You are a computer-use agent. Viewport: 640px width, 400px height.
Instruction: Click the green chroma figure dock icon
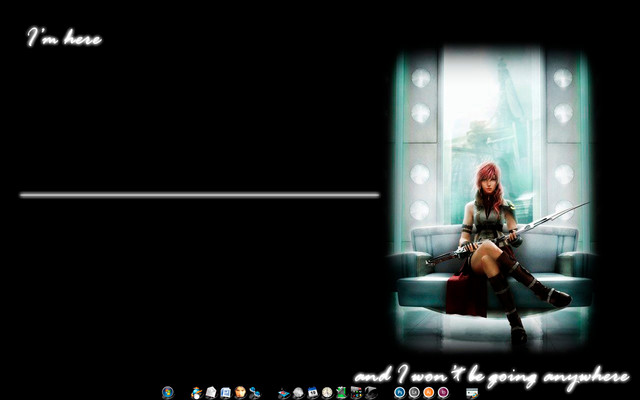click(342, 393)
